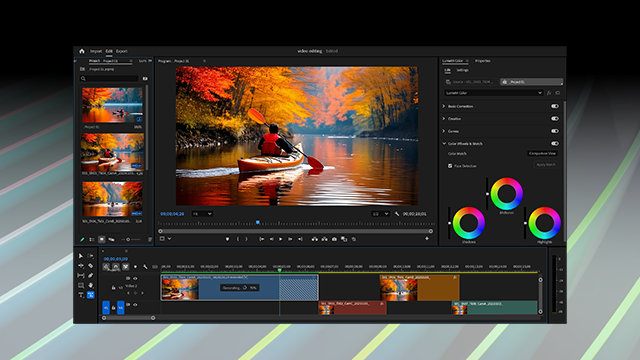The image size is (640, 360).
Task: Select the Type tool
Action: (81, 295)
